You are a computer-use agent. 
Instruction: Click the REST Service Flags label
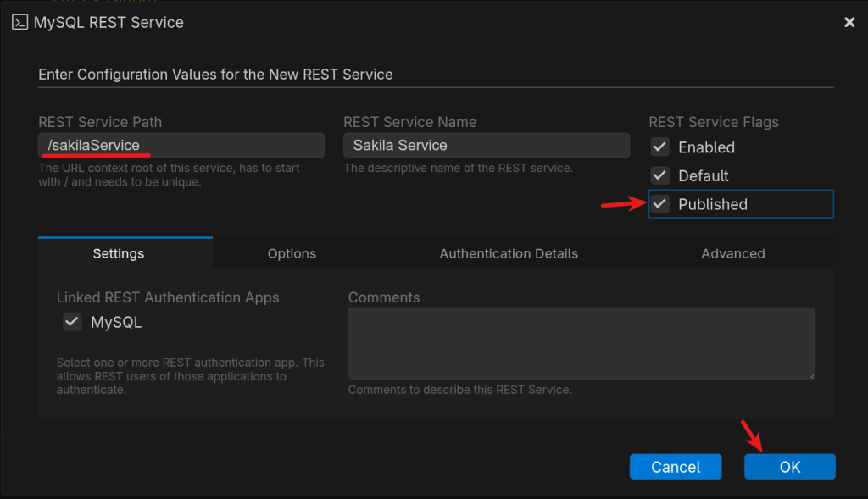pos(713,122)
